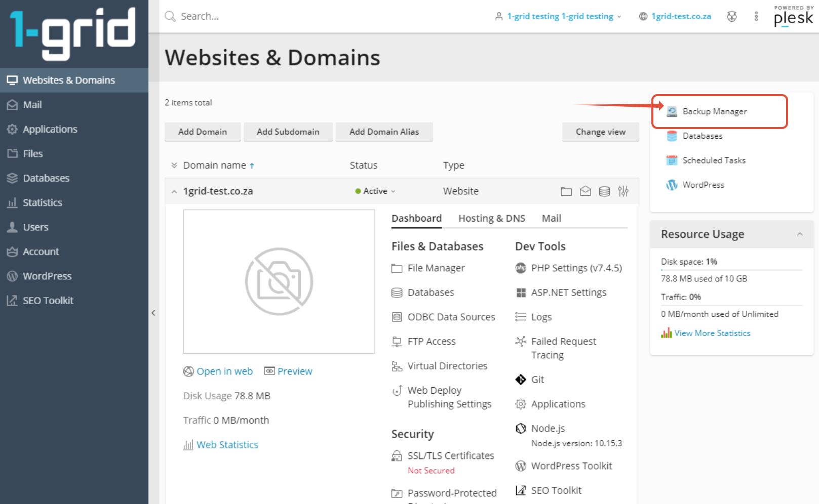Toggle expand-all chevron beside Domain name header

point(174,165)
